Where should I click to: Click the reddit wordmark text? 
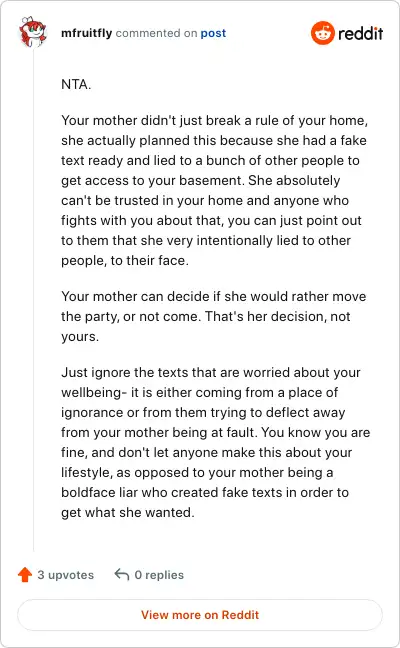[361, 33]
